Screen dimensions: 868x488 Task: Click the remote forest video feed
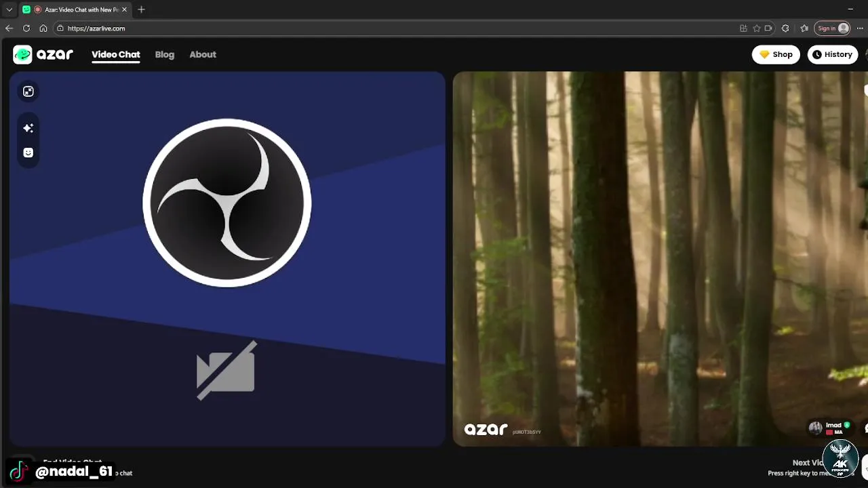click(660, 259)
